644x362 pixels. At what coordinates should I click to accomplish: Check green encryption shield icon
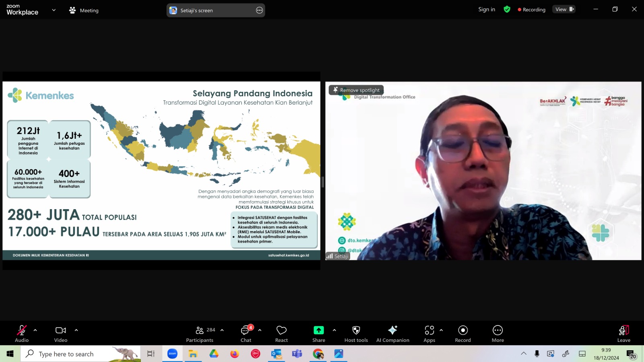[x=507, y=9]
